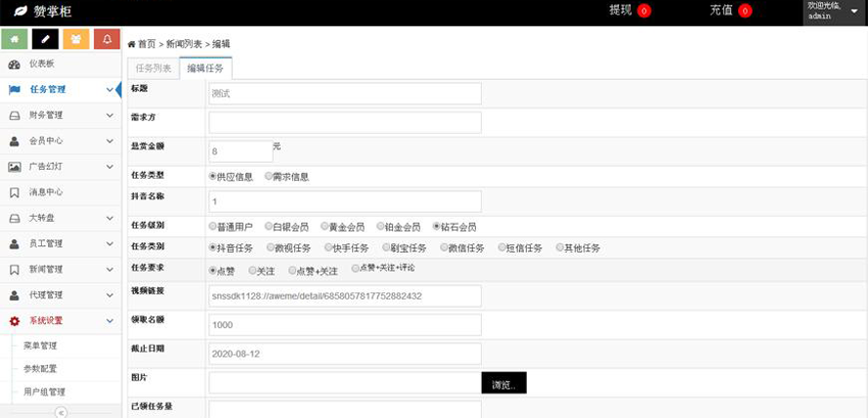Switch to the 编辑任务 tab
Viewport: 868px width, 418px height.
205,69
